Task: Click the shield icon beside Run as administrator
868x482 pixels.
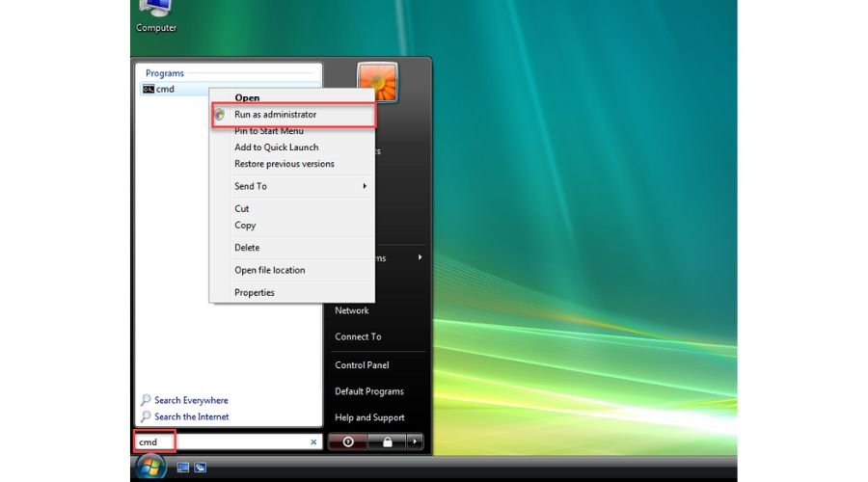Action: coord(220,115)
